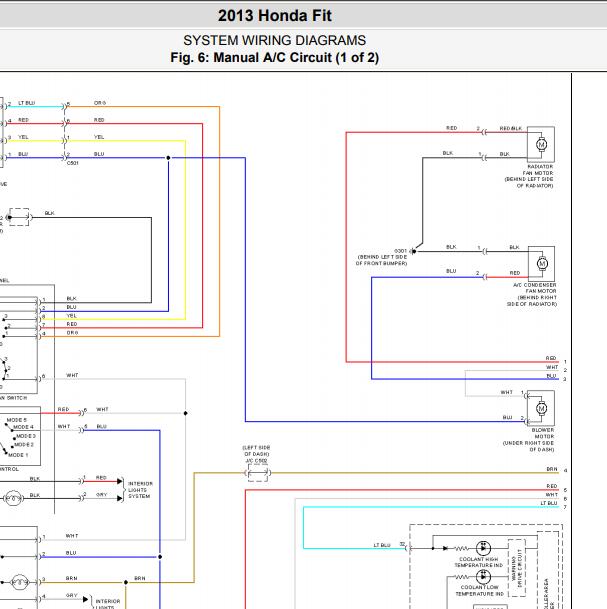Click the 'C501' connector label
The image size is (607, 609).
(x=73, y=163)
